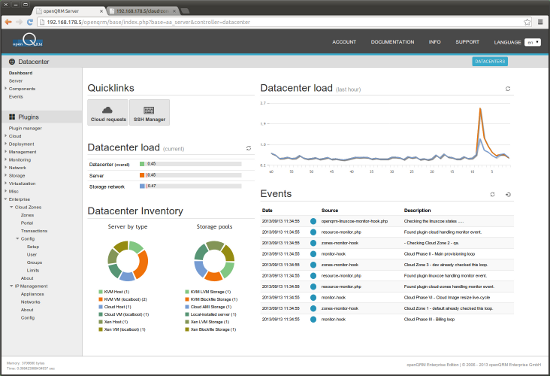This screenshot has width=550, height=376.
Task: Expand the Virtualization plugin group
Action: coord(6,183)
